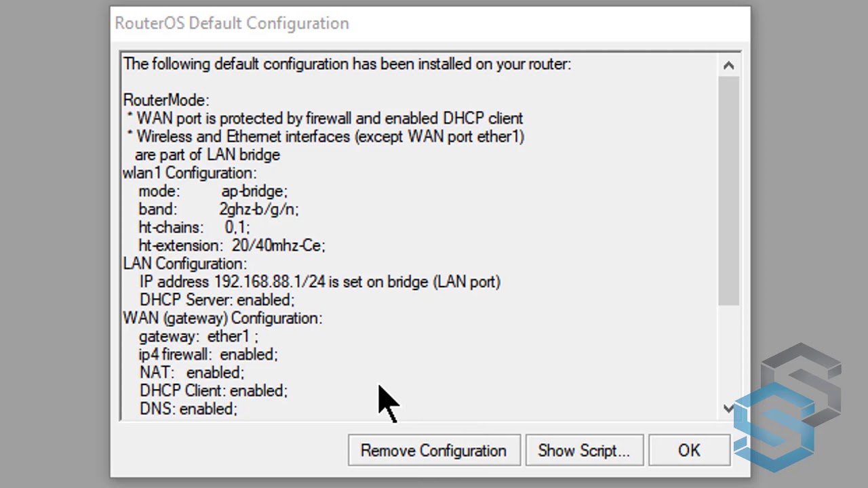Click the scrollbar up arrow

[728, 66]
